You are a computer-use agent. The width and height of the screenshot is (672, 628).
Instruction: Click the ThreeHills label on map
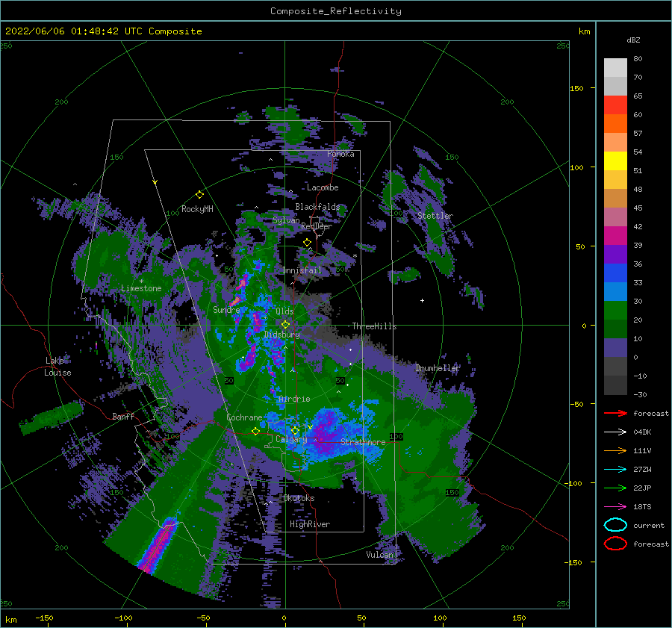click(374, 326)
